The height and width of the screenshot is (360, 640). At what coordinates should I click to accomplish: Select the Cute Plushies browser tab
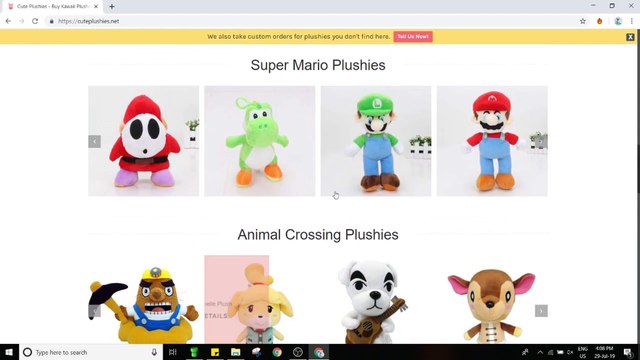click(x=52, y=7)
